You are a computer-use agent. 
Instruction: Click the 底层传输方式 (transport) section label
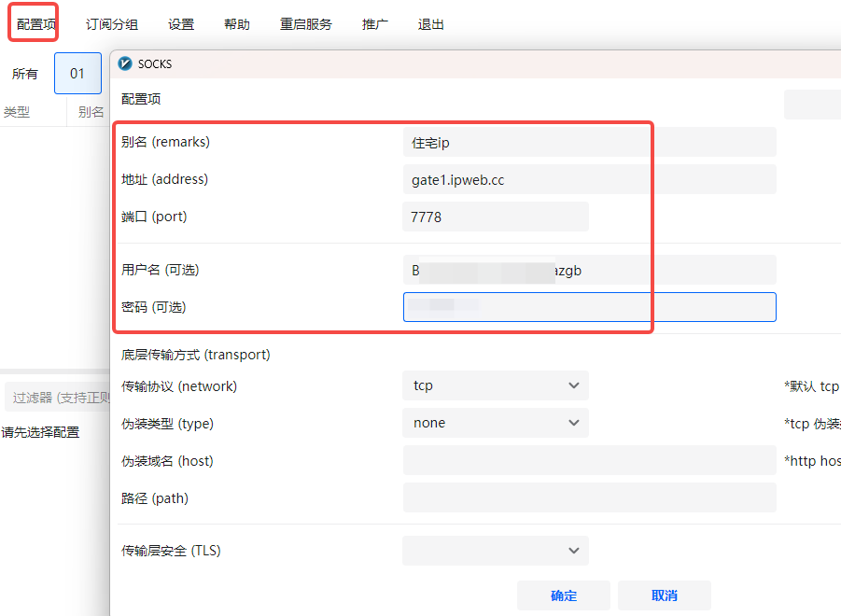coord(196,355)
